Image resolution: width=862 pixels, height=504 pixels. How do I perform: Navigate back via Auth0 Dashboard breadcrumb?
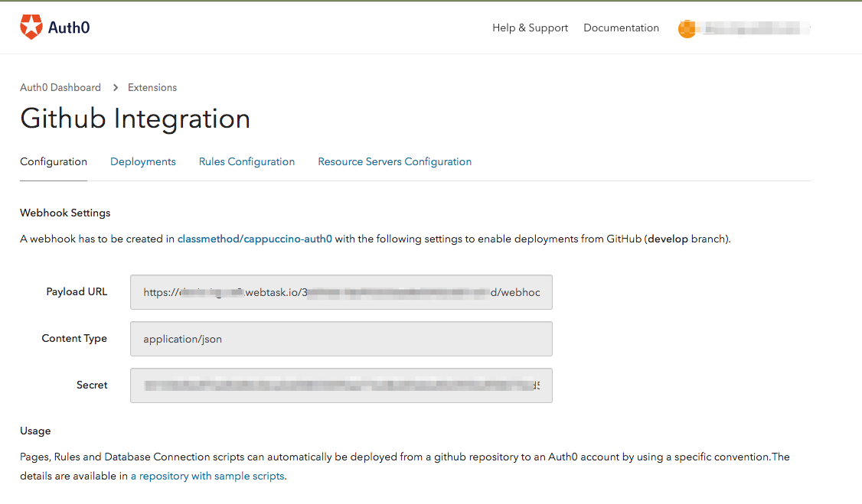(x=60, y=87)
